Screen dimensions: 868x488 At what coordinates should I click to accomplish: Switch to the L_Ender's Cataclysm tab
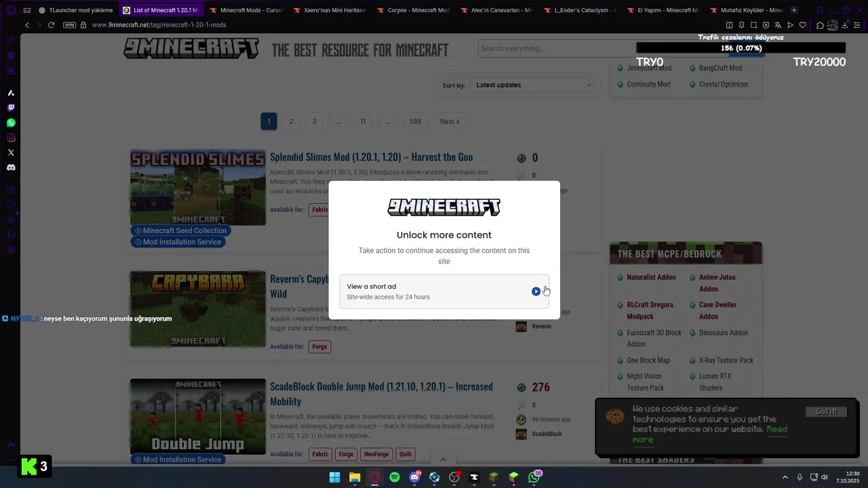580,10
